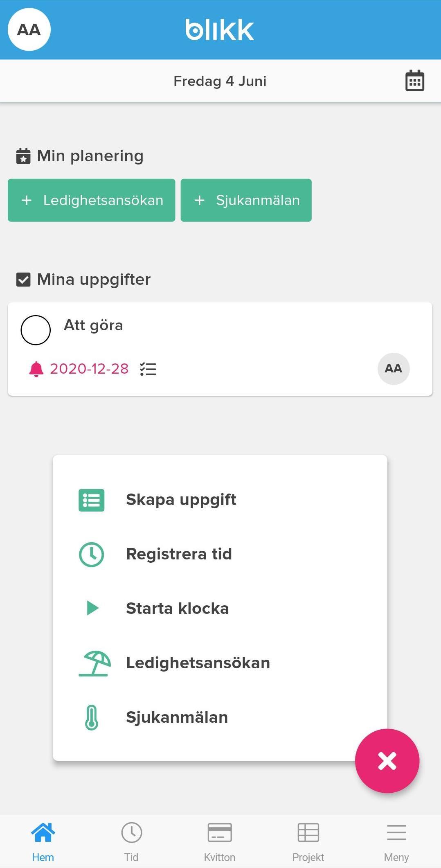Close the quick actions menu with X
The height and width of the screenshot is (868, 441).
click(x=387, y=761)
